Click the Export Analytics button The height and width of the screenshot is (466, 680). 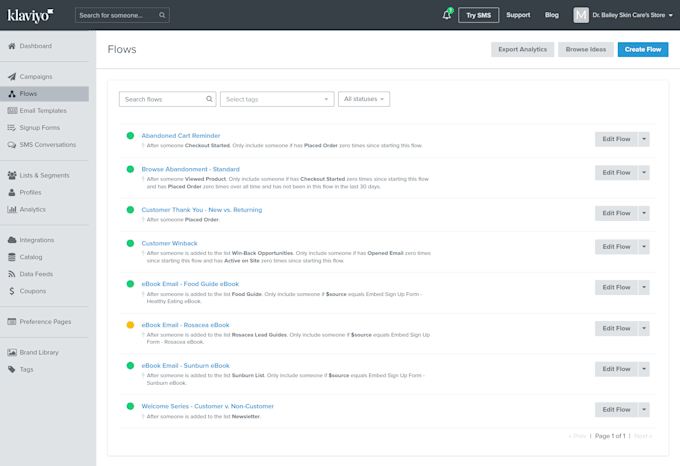click(523, 49)
